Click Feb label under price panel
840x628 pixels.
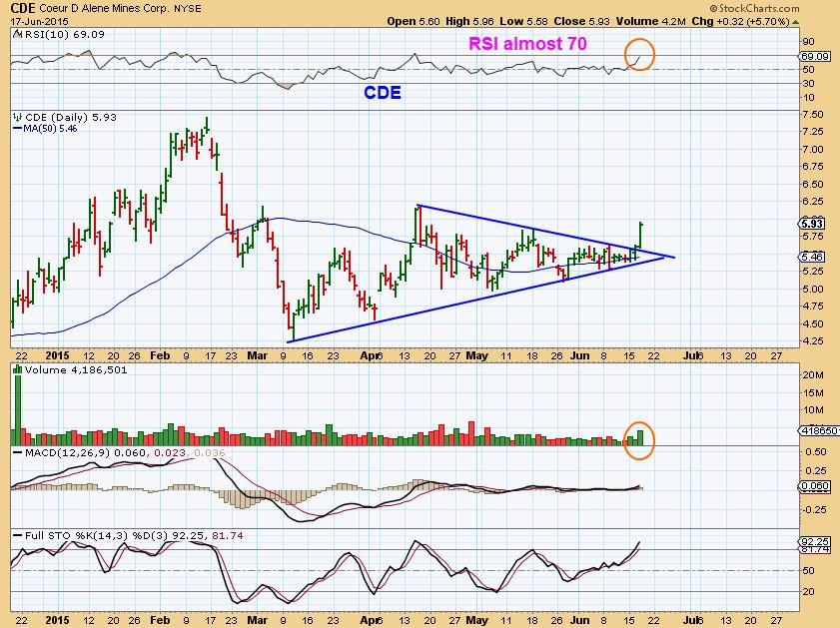(x=160, y=355)
